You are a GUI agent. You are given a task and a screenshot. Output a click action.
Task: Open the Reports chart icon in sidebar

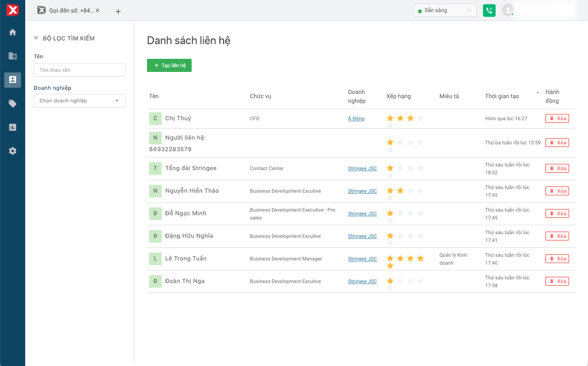[13, 127]
